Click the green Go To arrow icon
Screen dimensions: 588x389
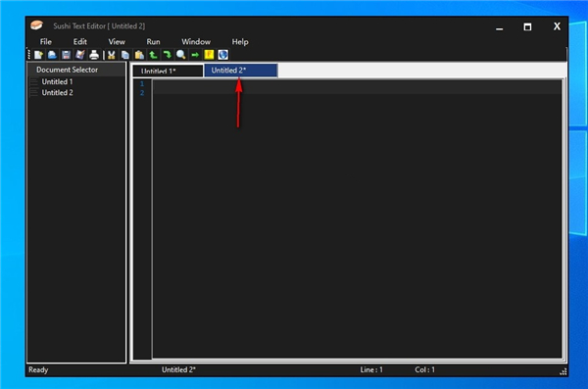tap(195, 55)
